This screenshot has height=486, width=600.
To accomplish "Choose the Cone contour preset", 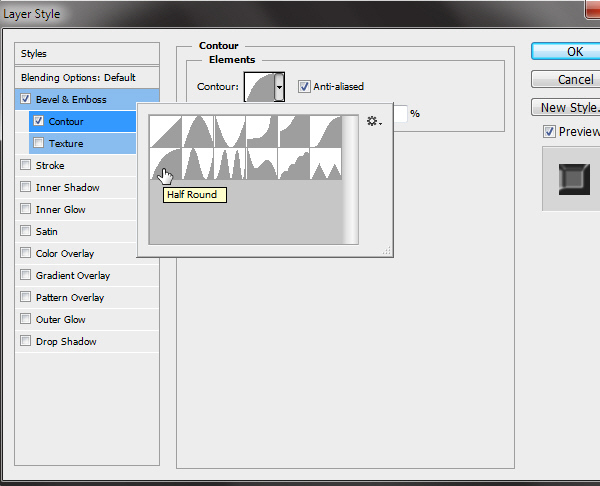I will point(198,132).
